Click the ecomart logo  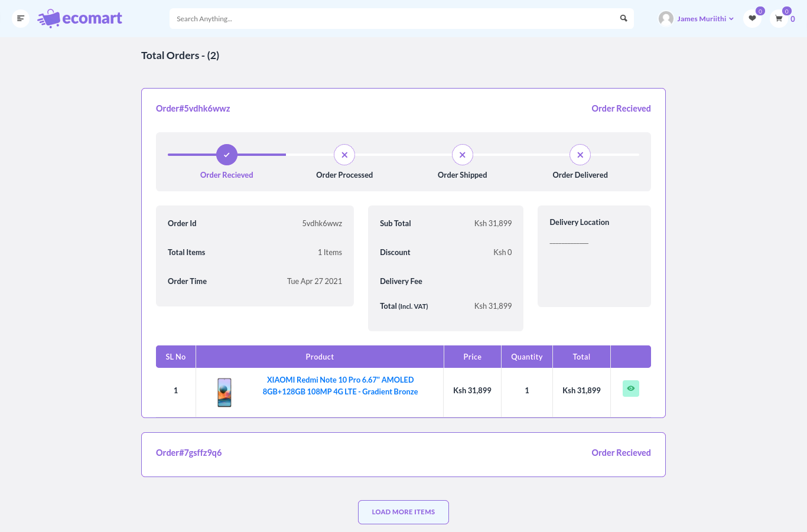pyautogui.click(x=80, y=18)
